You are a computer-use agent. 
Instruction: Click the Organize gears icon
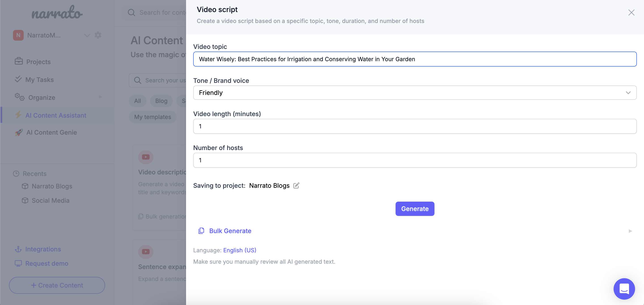coord(19,97)
